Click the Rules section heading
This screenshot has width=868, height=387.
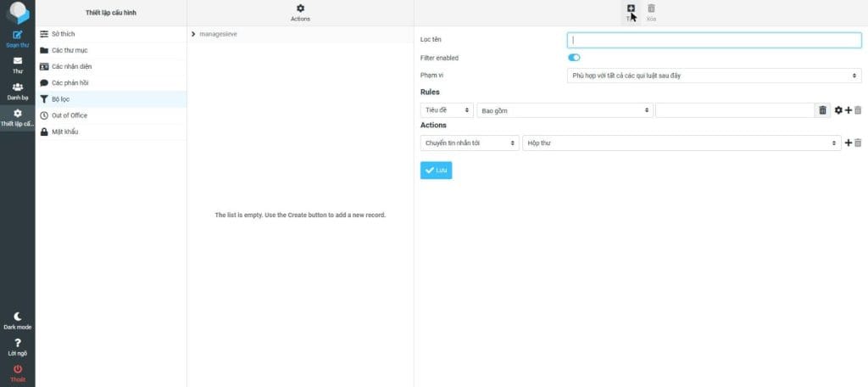coord(430,92)
